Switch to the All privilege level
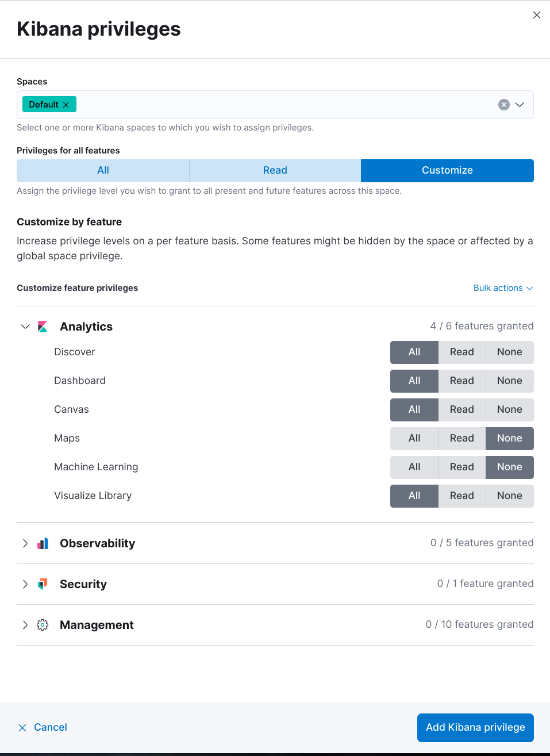Image resolution: width=550 pixels, height=756 pixels. [103, 170]
